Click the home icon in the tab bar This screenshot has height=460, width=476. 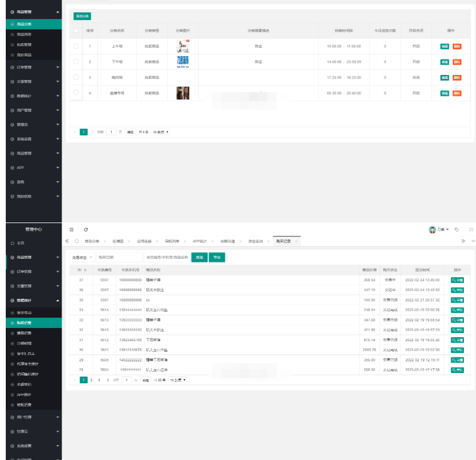coord(77,241)
